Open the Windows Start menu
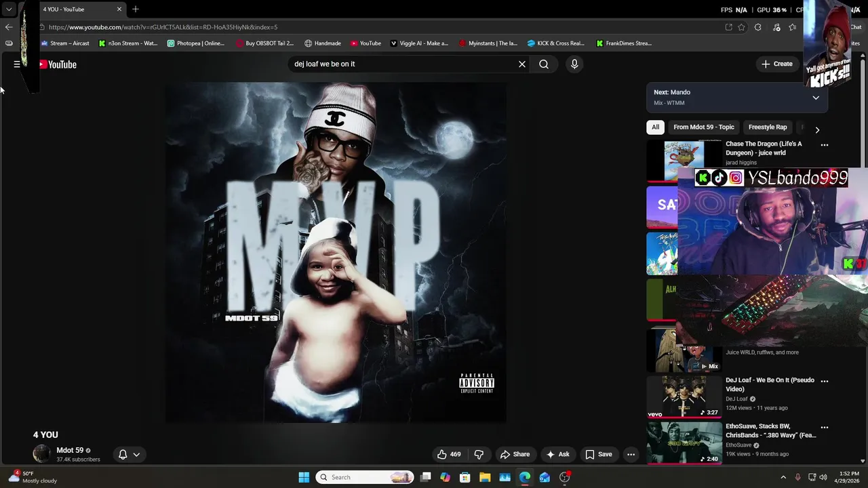Screen dimensions: 868x488 pos(304,477)
